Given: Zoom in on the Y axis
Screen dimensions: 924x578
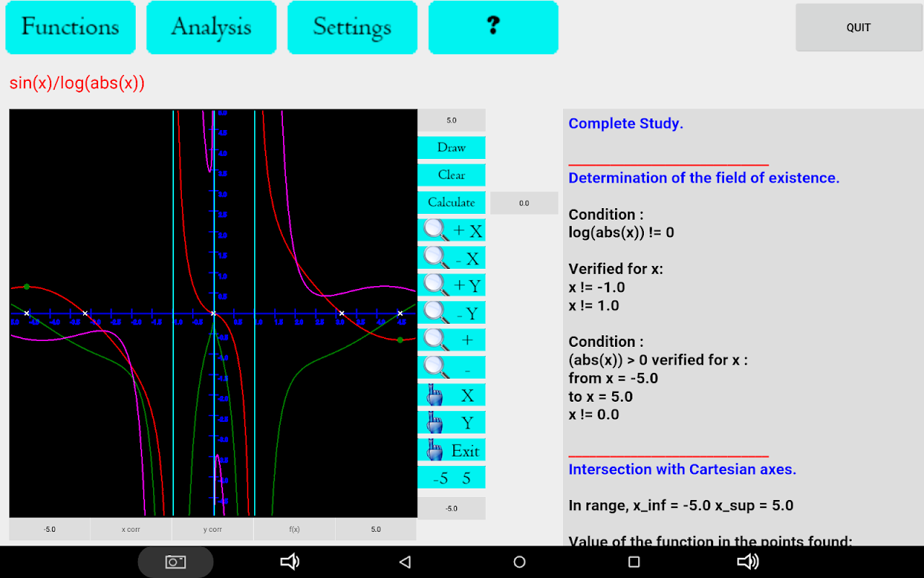Looking at the screenshot, I should pyautogui.click(x=451, y=285).
